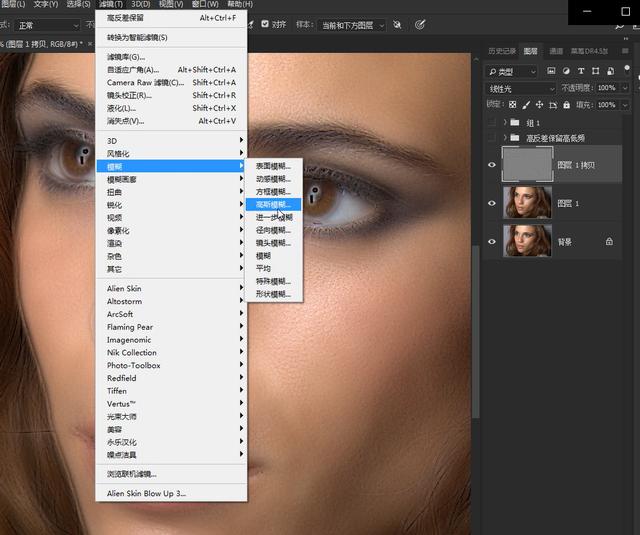Viewport: 640px width, 535px height.
Task: Switch to the 历史记录 history tab
Action: [502, 51]
